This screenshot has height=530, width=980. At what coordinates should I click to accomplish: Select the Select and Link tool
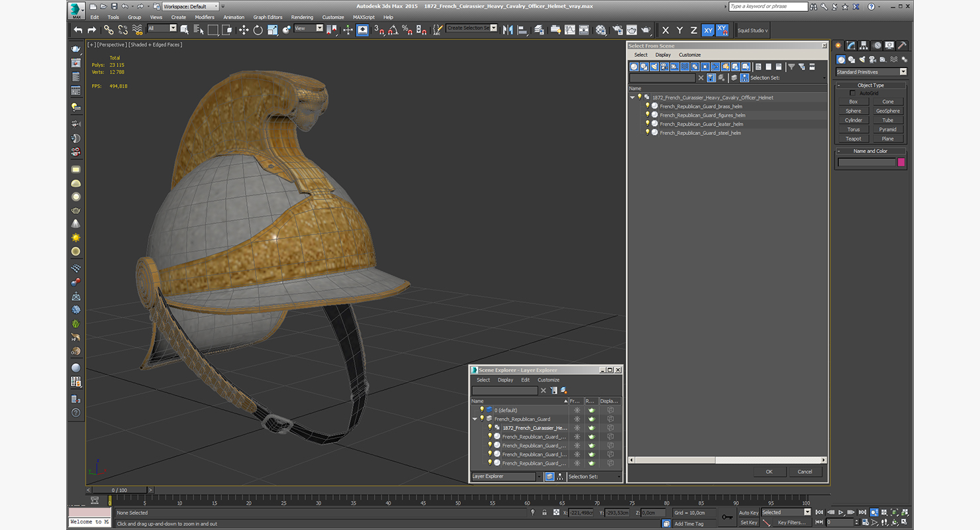pos(109,30)
